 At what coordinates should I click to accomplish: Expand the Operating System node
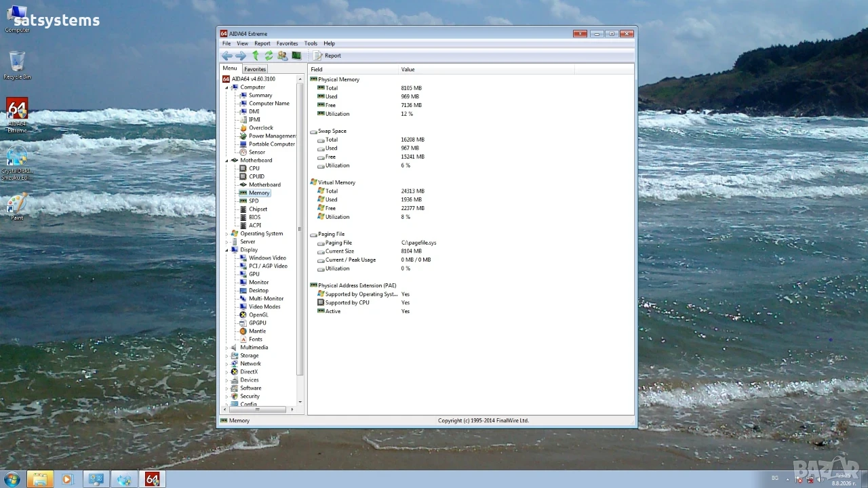click(x=227, y=234)
